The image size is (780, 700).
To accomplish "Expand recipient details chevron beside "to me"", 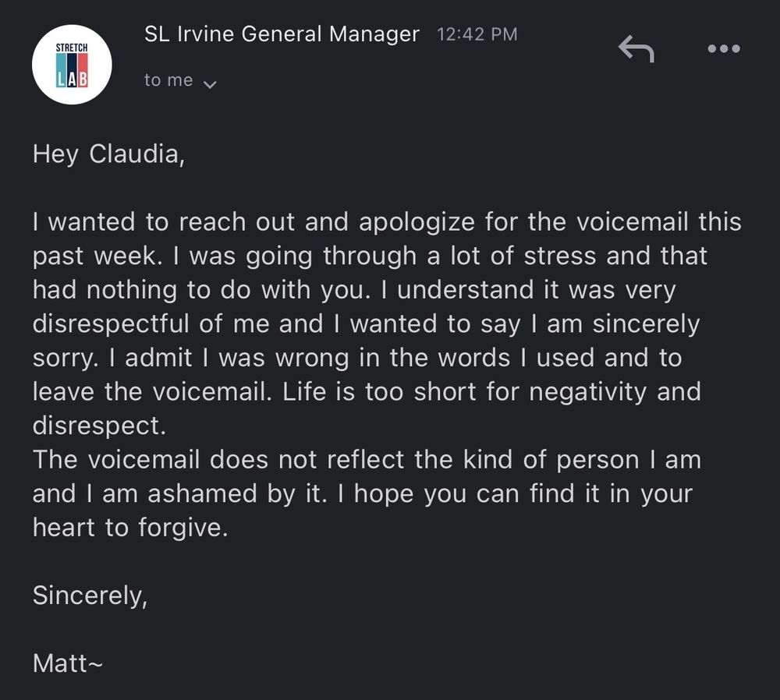I will (209, 83).
